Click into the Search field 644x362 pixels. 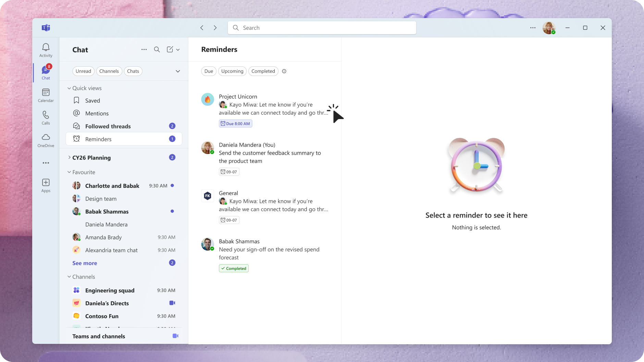322,28
